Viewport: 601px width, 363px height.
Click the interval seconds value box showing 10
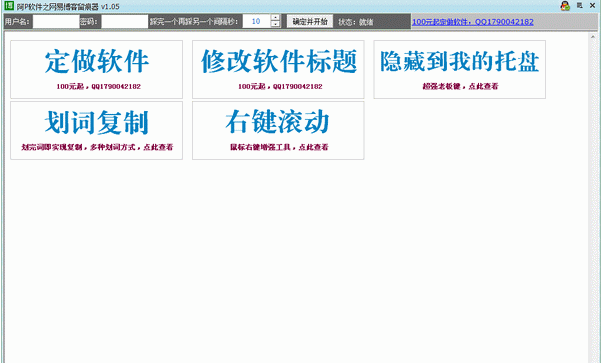click(256, 21)
